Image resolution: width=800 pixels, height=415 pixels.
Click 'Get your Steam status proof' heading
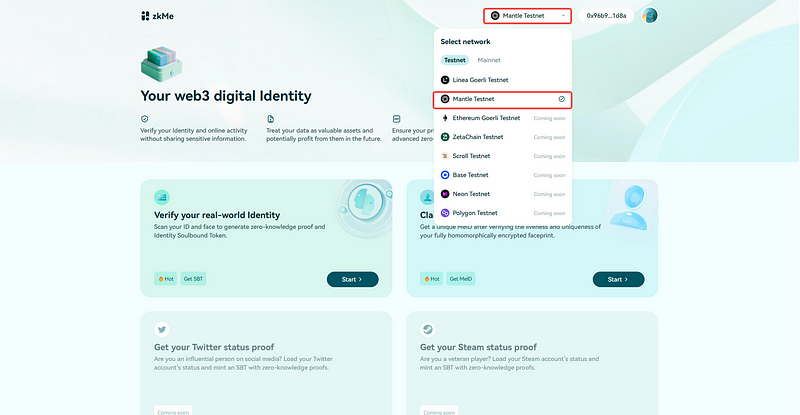click(478, 347)
